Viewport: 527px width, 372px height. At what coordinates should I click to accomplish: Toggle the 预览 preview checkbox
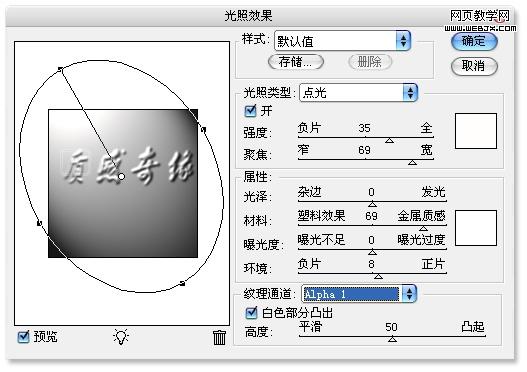point(23,337)
